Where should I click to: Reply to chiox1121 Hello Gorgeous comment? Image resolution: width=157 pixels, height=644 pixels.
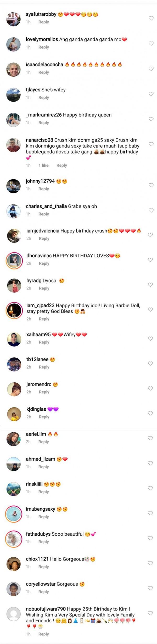(x=43, y=567)
